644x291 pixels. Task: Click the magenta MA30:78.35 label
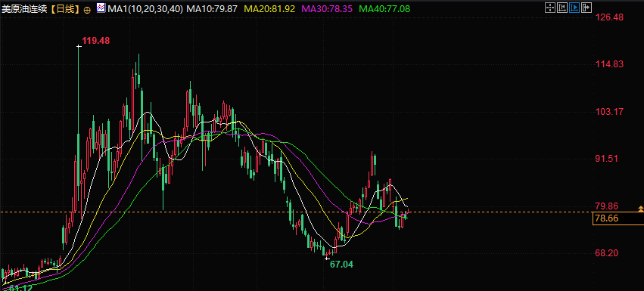[x=326, y=8]
